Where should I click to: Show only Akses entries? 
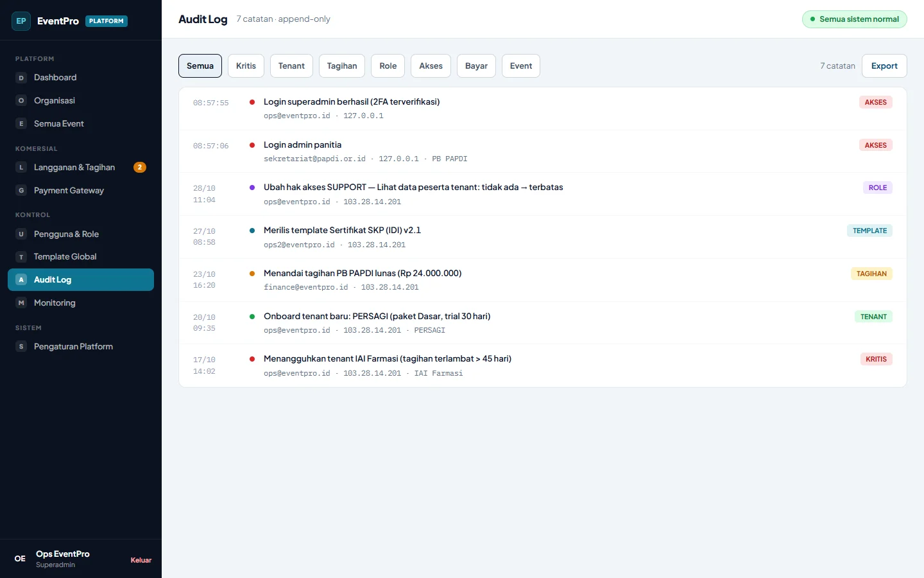pos(431,66)
